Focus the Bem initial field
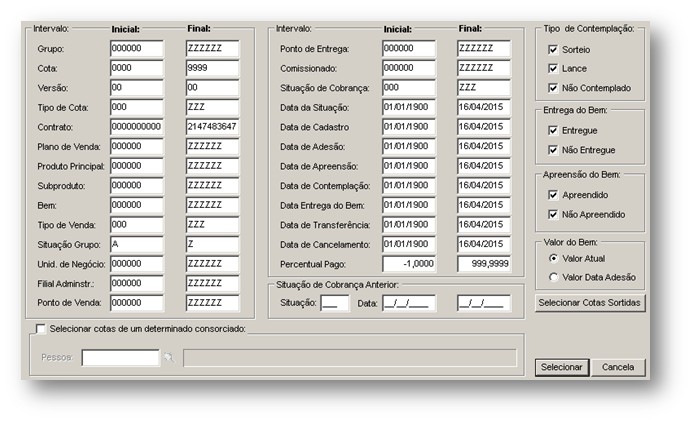 click(x=137, y=205)
